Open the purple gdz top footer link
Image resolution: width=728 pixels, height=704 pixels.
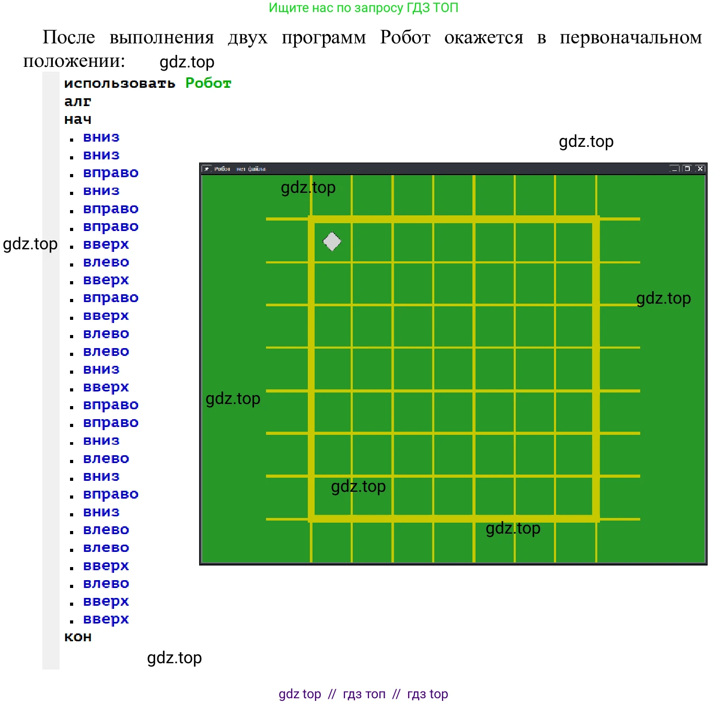(x=299, y=694)
